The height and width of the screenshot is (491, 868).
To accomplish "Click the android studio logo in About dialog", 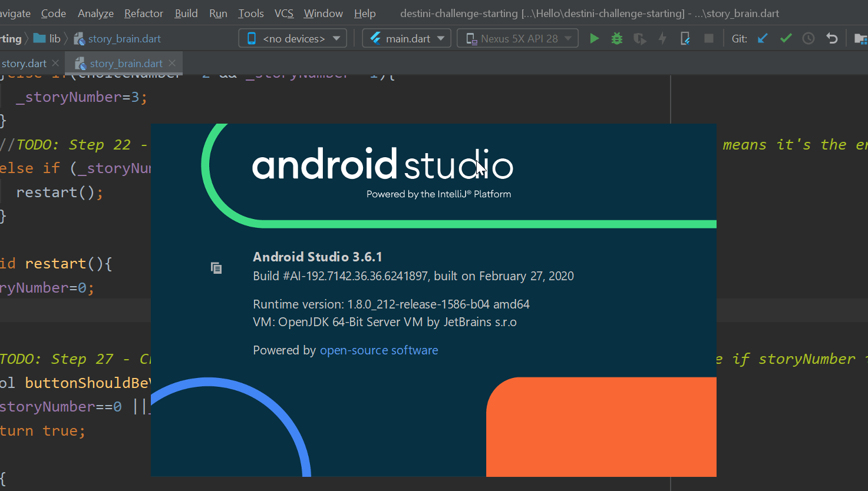I will (x=383, y=164).
